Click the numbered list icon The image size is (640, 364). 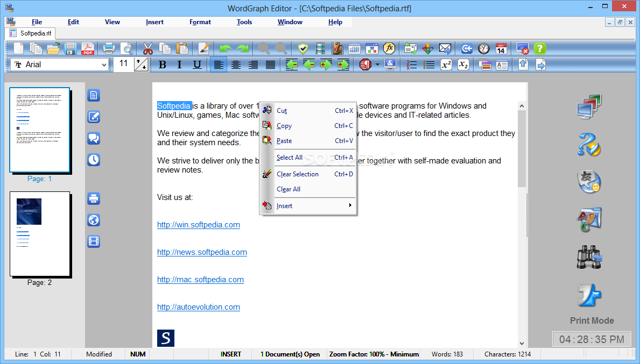pos(411,65)
